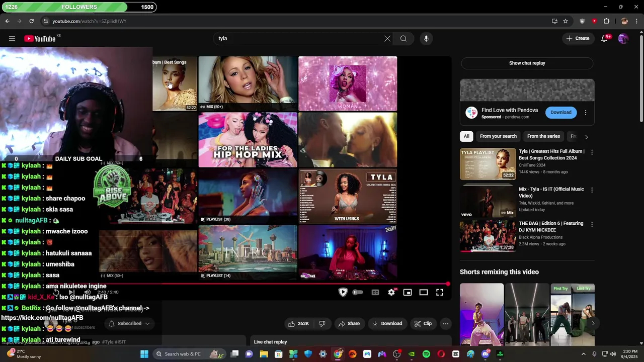Open the YouTube account avatar menu
Screen dimensions: 644x362
pos(623,38)
